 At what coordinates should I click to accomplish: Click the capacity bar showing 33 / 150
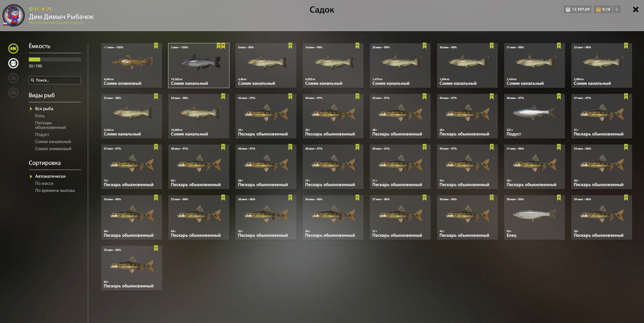(55, 59)
